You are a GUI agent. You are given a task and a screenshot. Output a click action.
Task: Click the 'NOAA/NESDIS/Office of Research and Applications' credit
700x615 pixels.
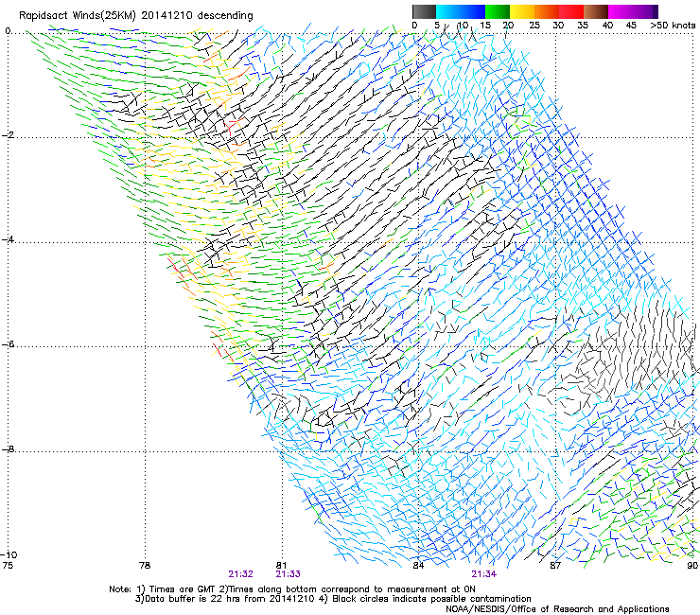pyautogui.click(x=557, y=609)
